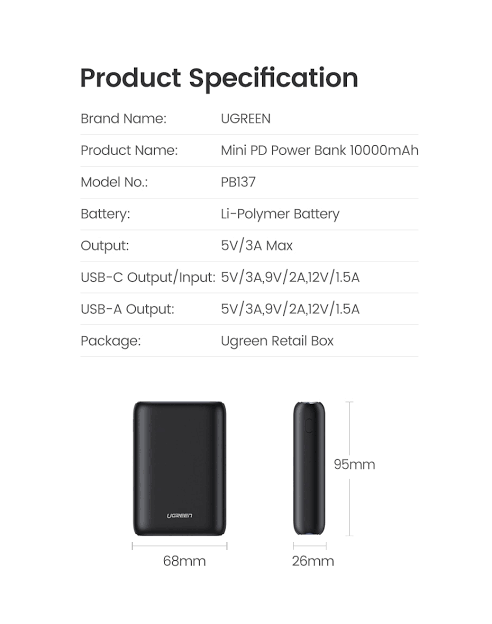492x624 pixels.
Task: Select the Li-Polymer Battery value
Action: [x=280, y=214]
